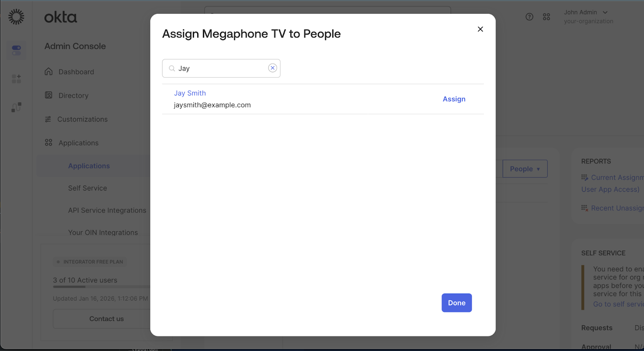Click the Customizations sliders icon
The width and height of the screenshot is (644, 351).
click(48, 119)
